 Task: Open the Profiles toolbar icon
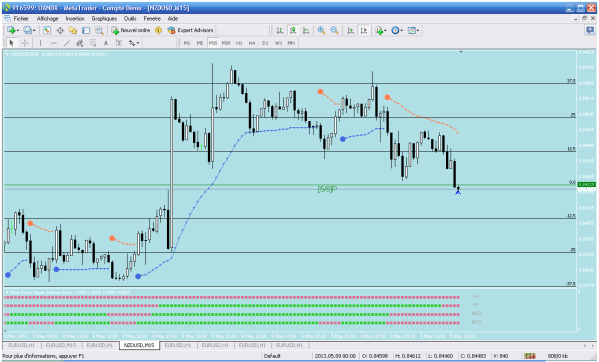coord(28,30)
